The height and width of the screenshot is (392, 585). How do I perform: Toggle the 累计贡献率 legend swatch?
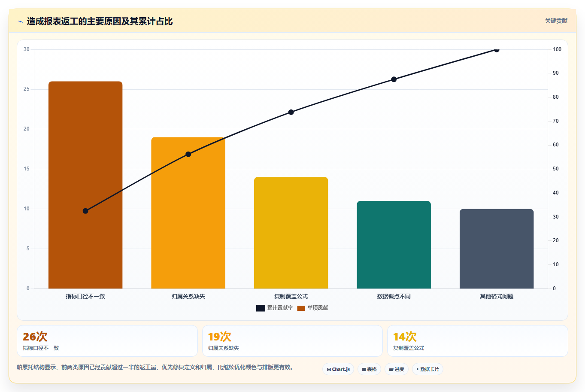[x=261, y=308]
